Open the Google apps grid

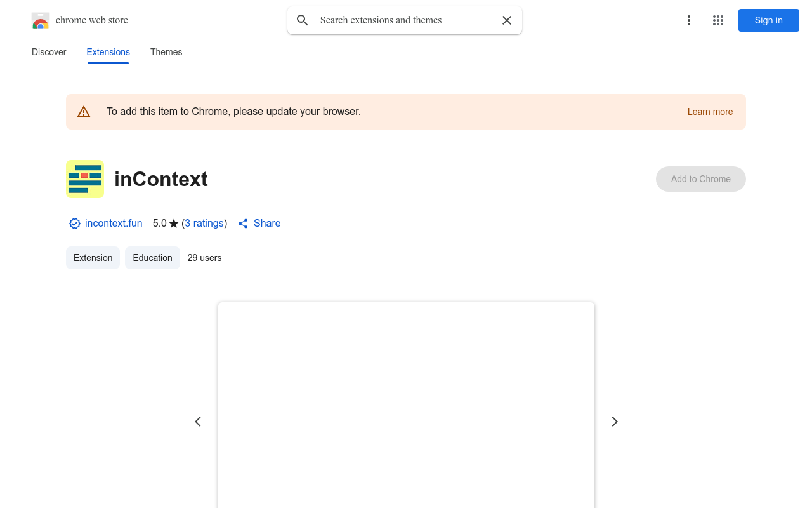tap(718, 20)
